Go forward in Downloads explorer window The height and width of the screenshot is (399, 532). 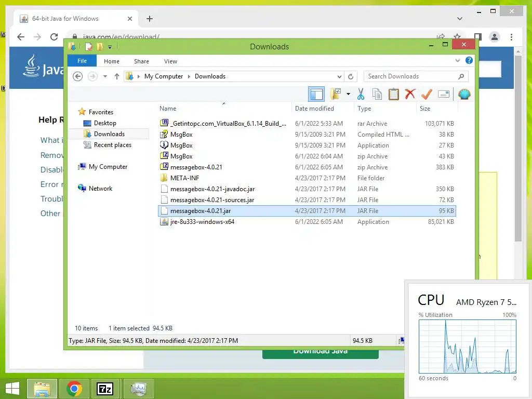coord(92,76)
